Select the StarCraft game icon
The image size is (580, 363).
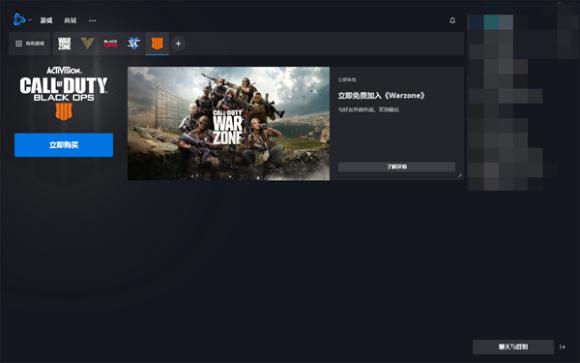click(x=134, y=43)
